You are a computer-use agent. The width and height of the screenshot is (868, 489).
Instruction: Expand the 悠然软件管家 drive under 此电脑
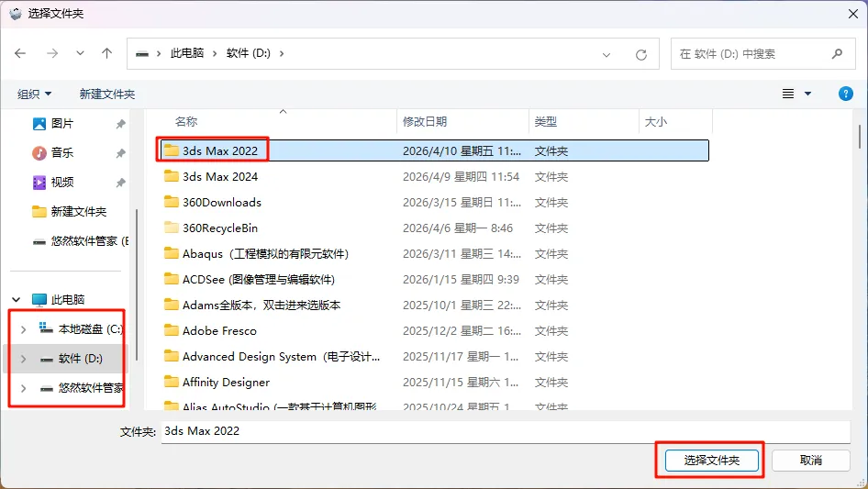(23, 388)
